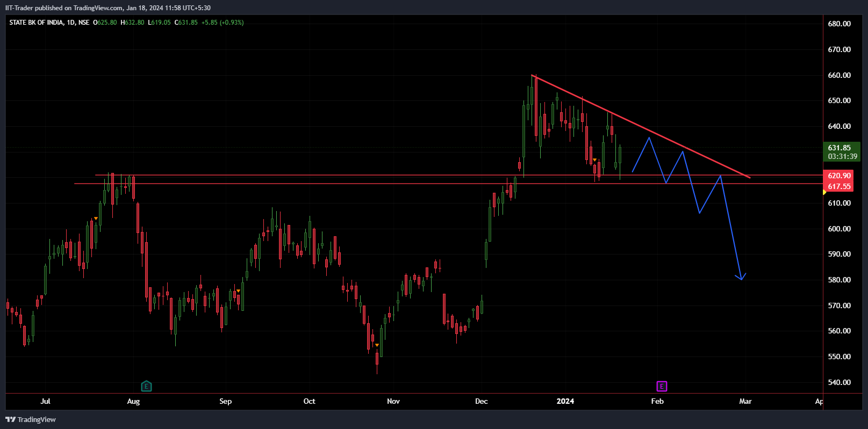Click the red price label 620.90
The height and width of the screenshot is (429, 868).
(839, 176)
